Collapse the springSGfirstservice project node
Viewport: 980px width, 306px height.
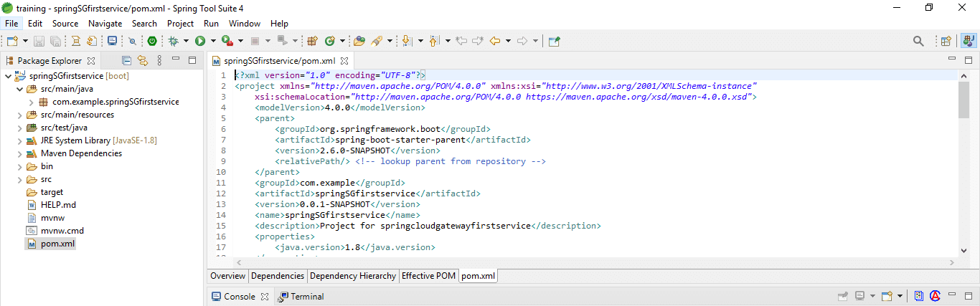(8, 75)
